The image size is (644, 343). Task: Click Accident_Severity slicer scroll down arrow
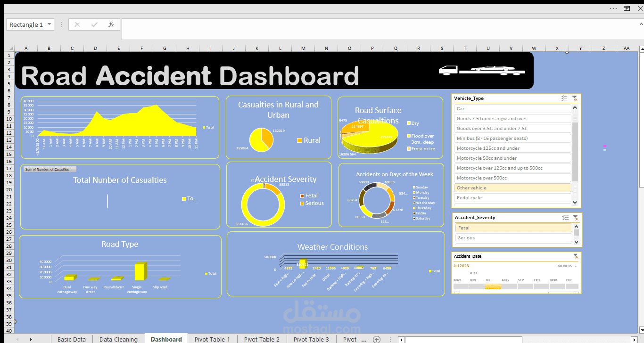pyautogui.click(x=576, y=242)
